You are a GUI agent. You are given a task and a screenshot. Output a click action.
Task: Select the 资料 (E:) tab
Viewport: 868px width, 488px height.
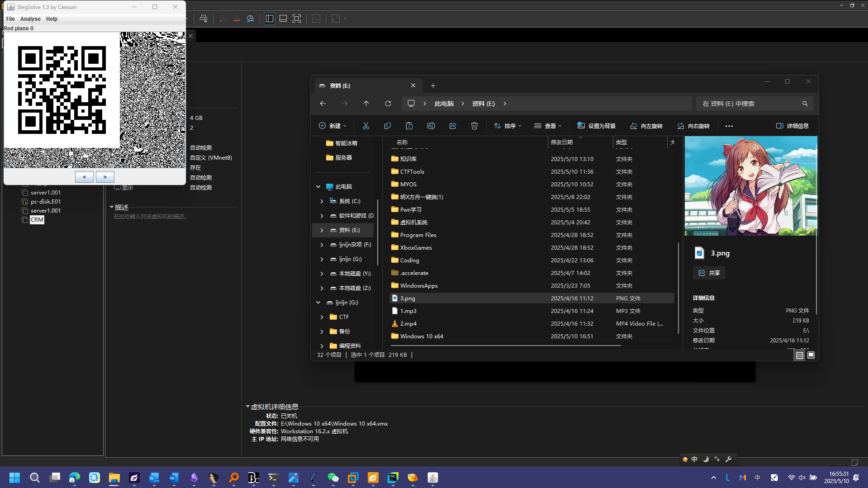[367, 85]
